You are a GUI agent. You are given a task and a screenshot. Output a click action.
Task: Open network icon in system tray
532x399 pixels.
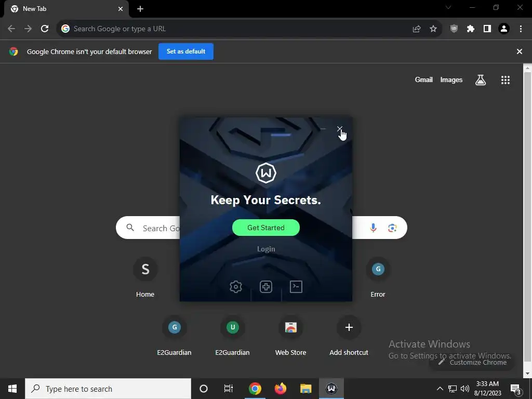point(453,389)
